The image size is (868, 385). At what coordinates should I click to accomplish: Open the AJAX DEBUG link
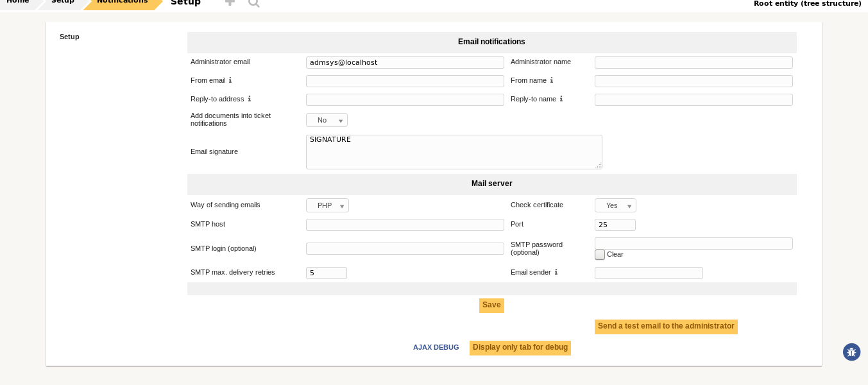(x=436, y=347)
